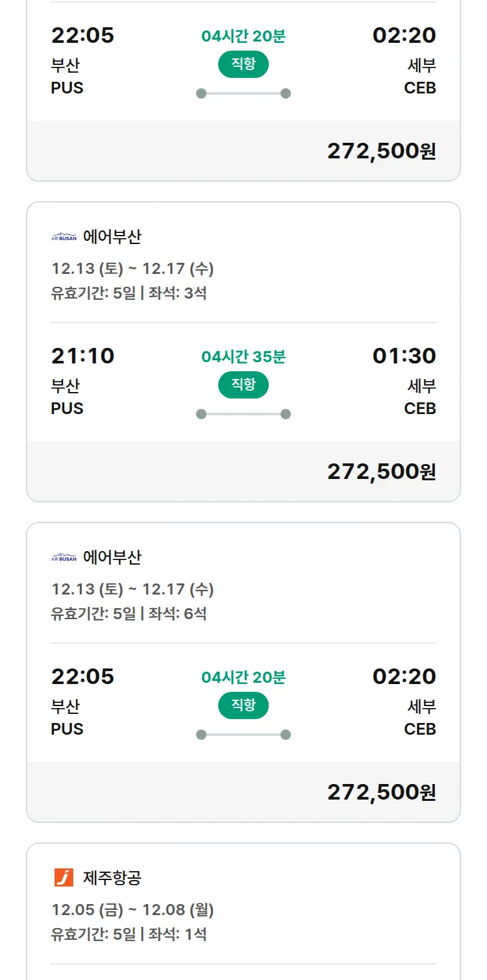Click the 01:30 arrival time

tap(404, 356)
